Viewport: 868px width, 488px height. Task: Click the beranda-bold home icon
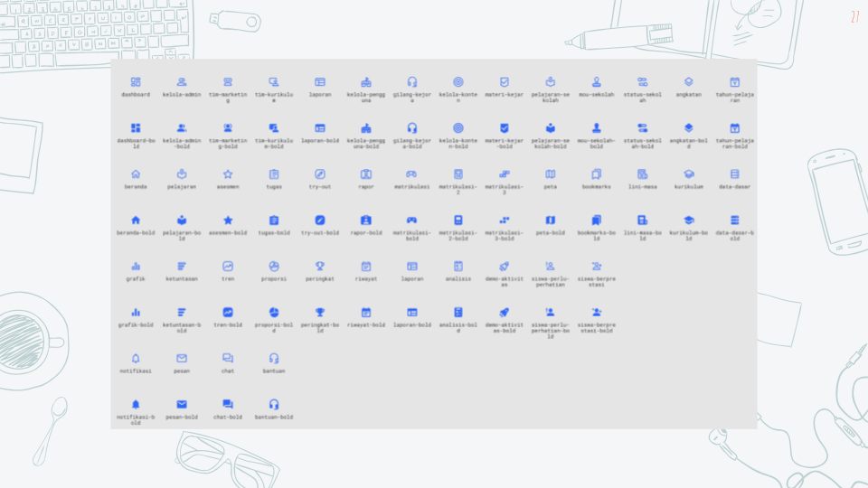point(136,221)
